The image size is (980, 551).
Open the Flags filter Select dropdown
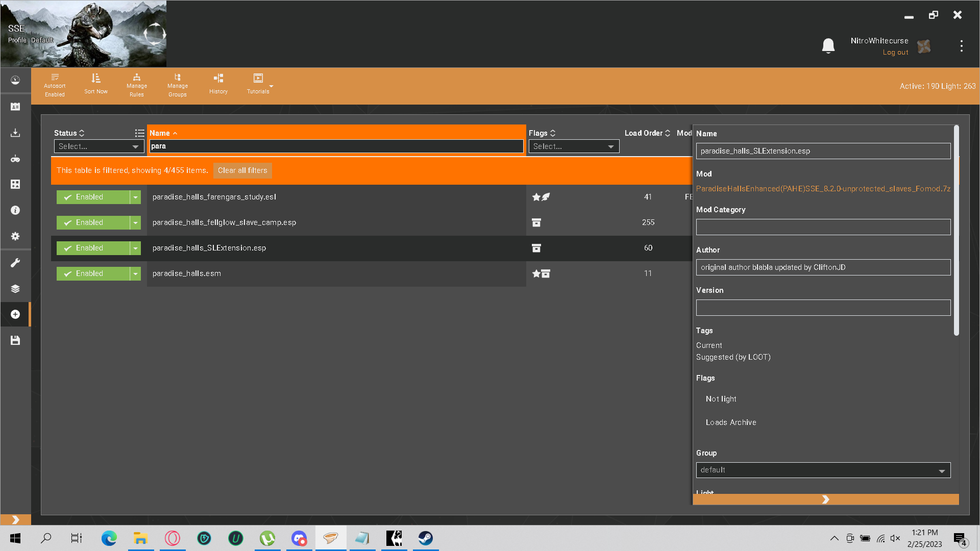(573, 146)
